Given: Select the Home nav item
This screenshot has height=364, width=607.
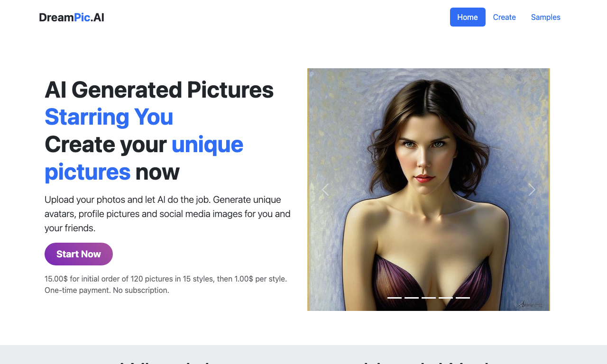Looking at the screenshot, I should [x=468, y=17].
